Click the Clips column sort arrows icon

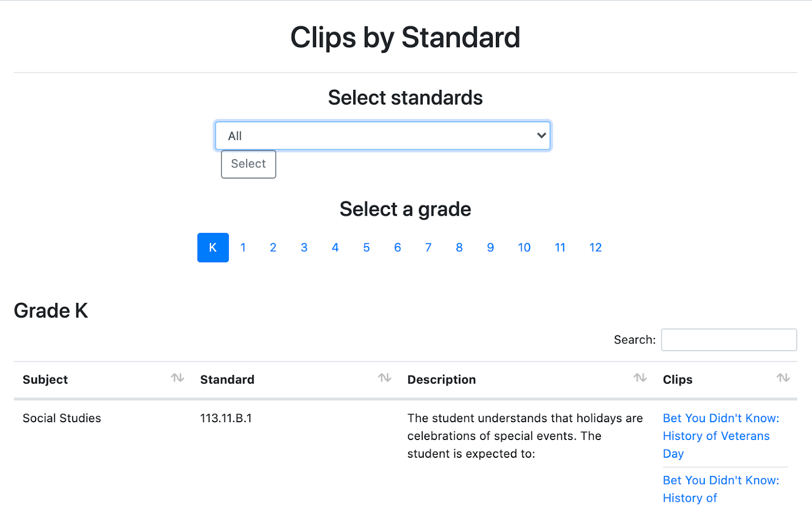783,378
